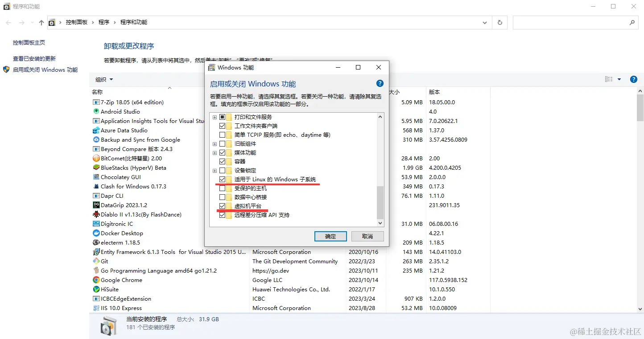The height and width of the screenshot is (339, 644).
Task: Click the Backup and Sync from Google icon
Action: point(96,139)
